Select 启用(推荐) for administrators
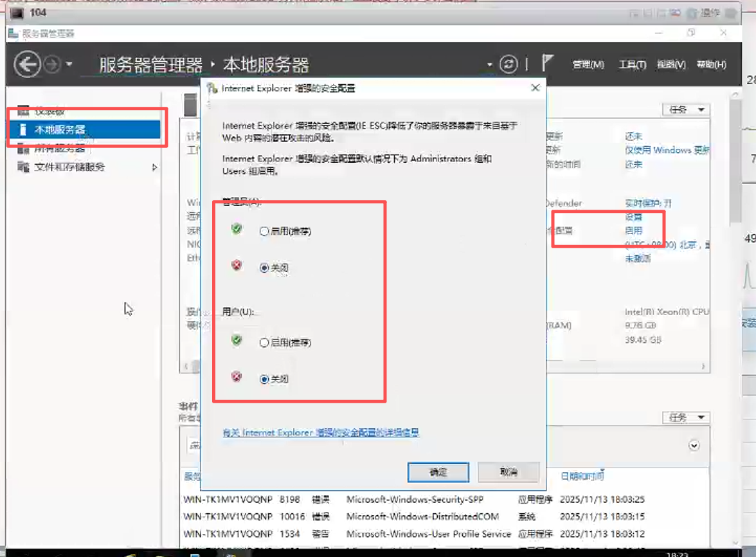The image size is (756, 557). (264, 232)
